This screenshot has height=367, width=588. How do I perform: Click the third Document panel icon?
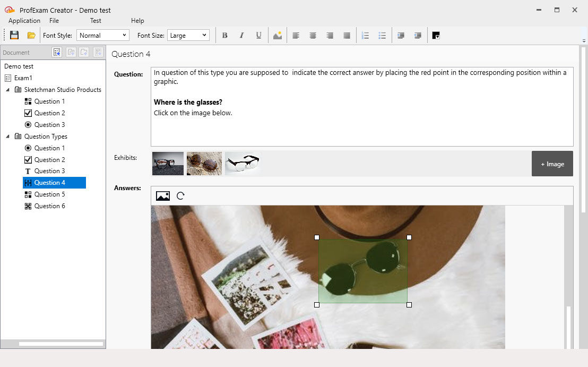coord(84,52)
